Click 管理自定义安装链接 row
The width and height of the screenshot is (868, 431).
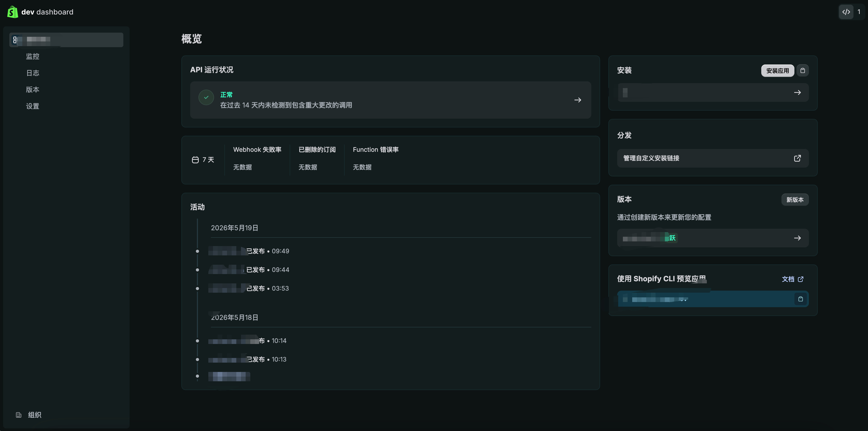(713, 158)
